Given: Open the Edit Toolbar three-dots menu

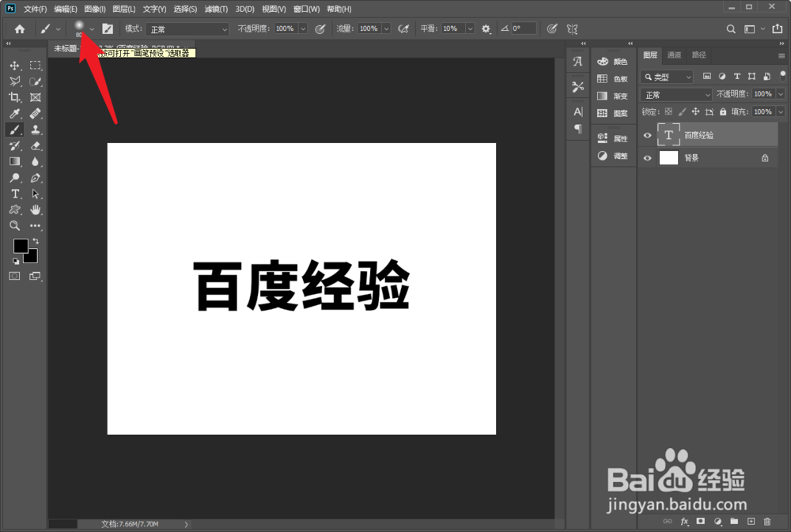Looking at the screenshot, I should click(36, 225).
